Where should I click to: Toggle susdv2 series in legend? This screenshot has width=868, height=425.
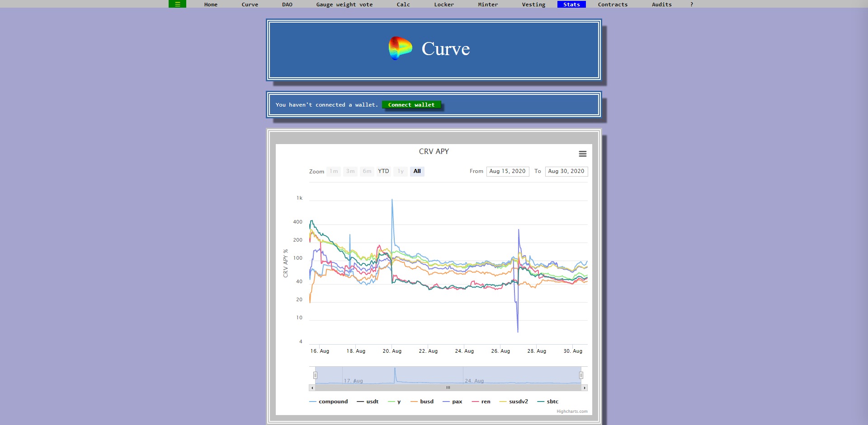click(x=514, y=402)
